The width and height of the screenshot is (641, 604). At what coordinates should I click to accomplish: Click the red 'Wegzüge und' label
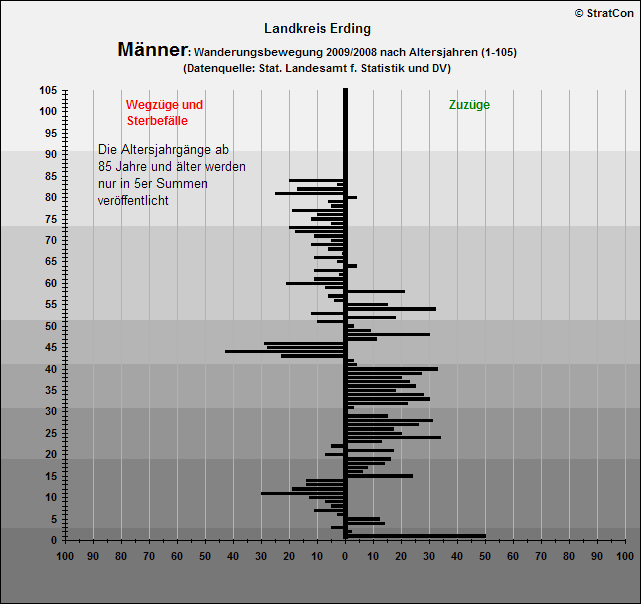coord(164,105)
